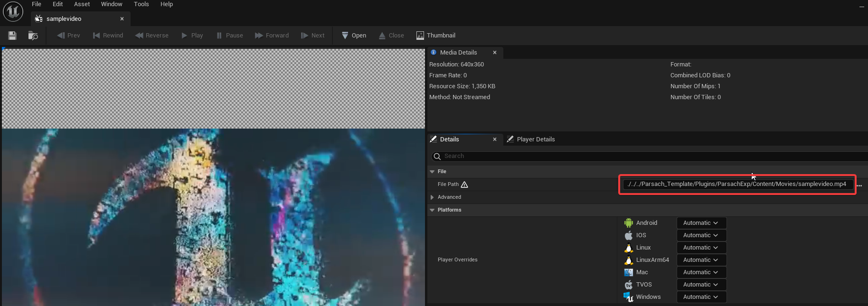868x306 pixels.
Task: Open LinuxArm64 player override dropdown
Action: (701, 260)
